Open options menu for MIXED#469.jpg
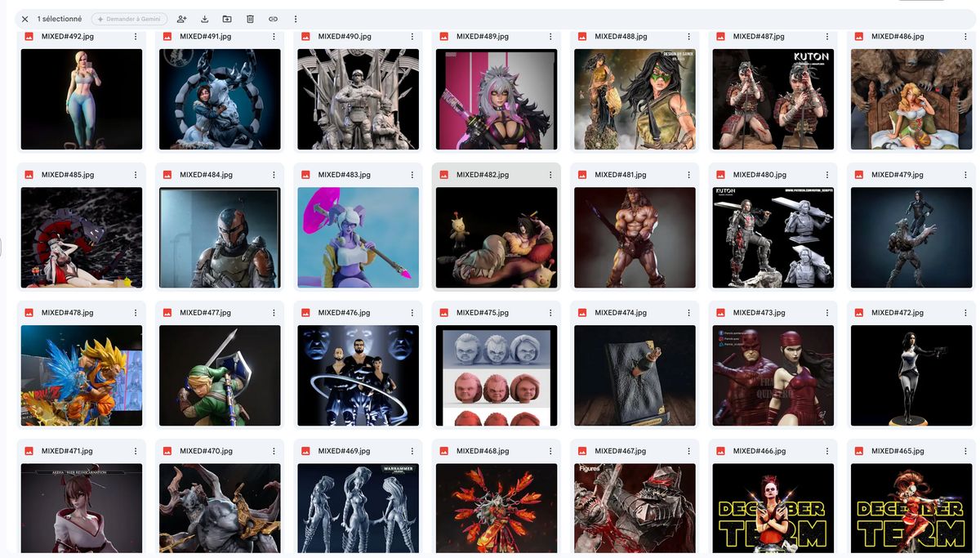Image resolution: width=980 pixels, height=558 pixels. [412, 451]
